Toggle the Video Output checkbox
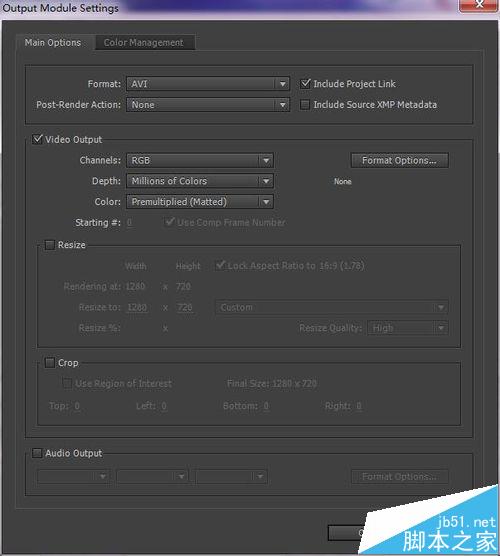The image size is (500, 556). 37,139
